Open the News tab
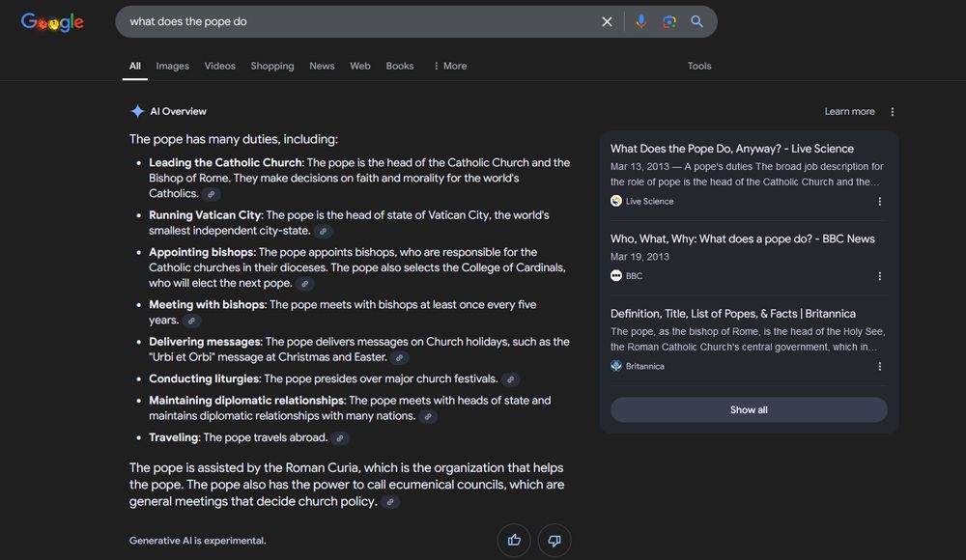This screenshot has height=560, width=966. (322, 66)
